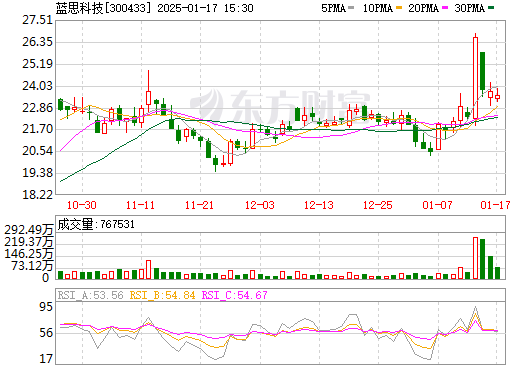Click the tall green volume bar beside the peak
The width and height of the screenshot is (520, 365).
(482, 259)
